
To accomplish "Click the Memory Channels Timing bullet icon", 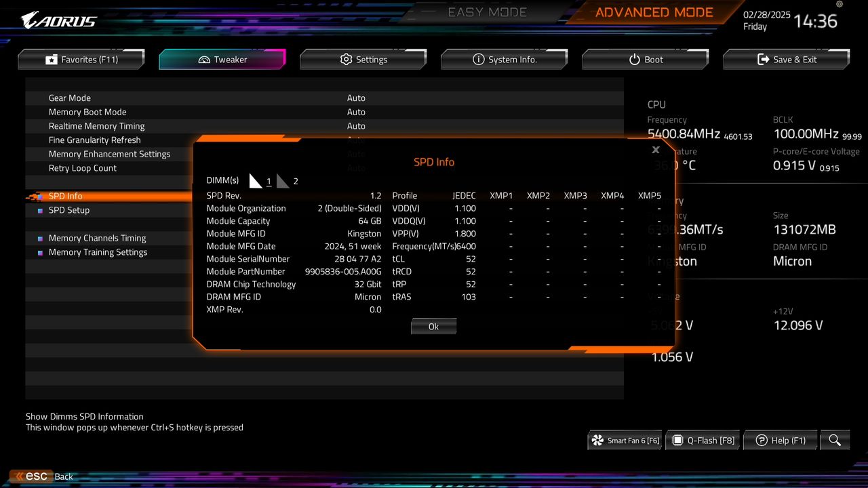I will [x=40, y=239].
